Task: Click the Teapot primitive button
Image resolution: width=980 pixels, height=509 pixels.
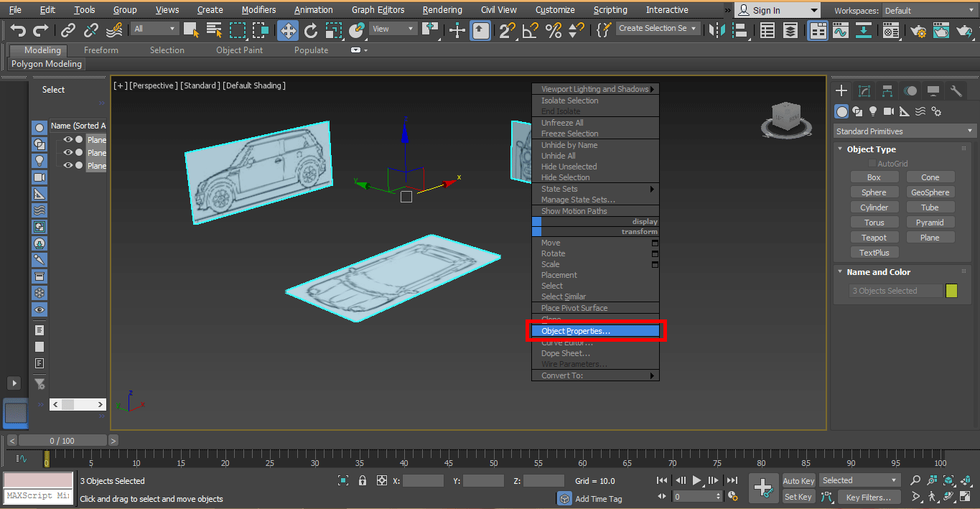Action: coord(874,237)
